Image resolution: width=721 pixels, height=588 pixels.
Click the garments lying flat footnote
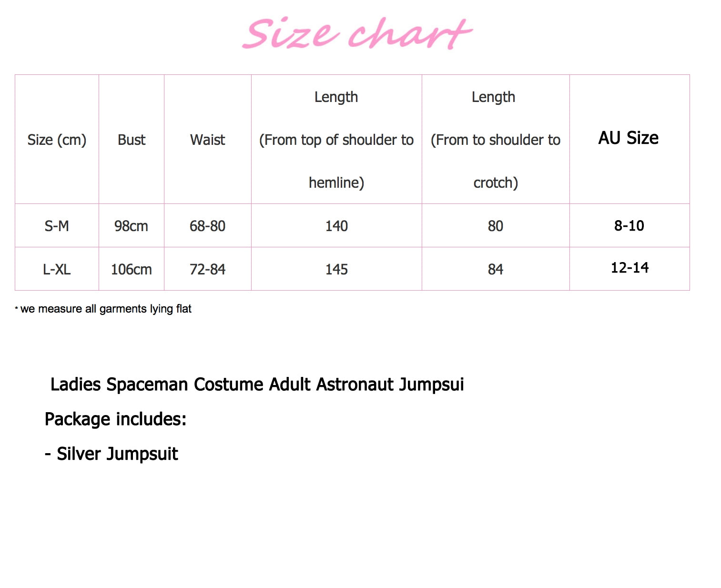click(103, 309)
